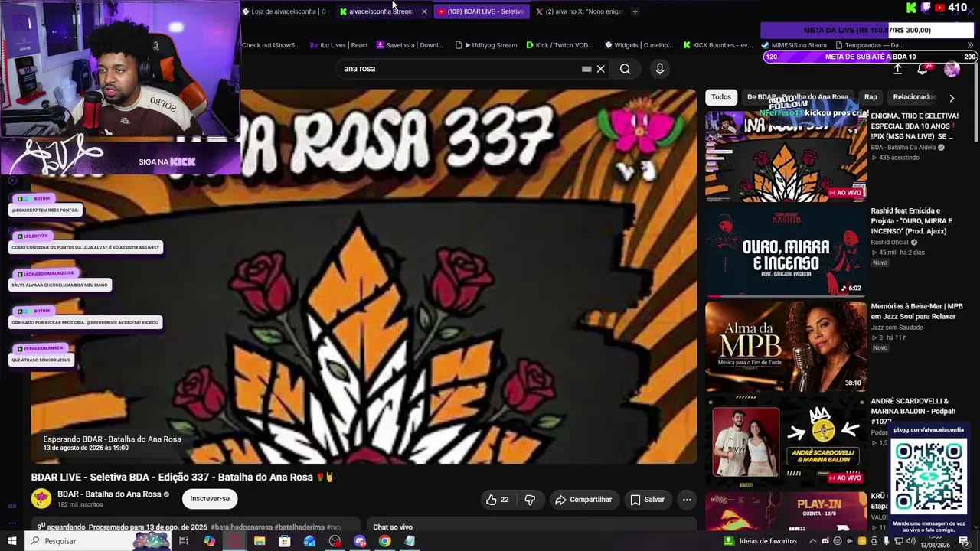Image resolution: width=980 pixels, height=551 pixels.
Task: Open the Ouro, Mirra e Incenso video thumbnail
Action: (x=786, y=252)
